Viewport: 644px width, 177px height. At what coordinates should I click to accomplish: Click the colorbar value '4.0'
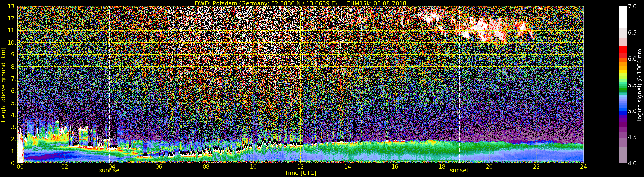632,163
